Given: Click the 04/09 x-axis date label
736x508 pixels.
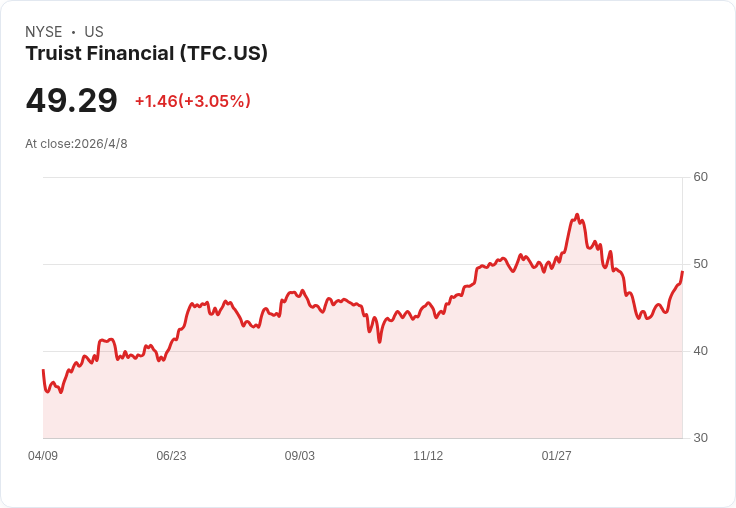Looking at the screenshot, I should pyautogui.click(x=43, y=456).
